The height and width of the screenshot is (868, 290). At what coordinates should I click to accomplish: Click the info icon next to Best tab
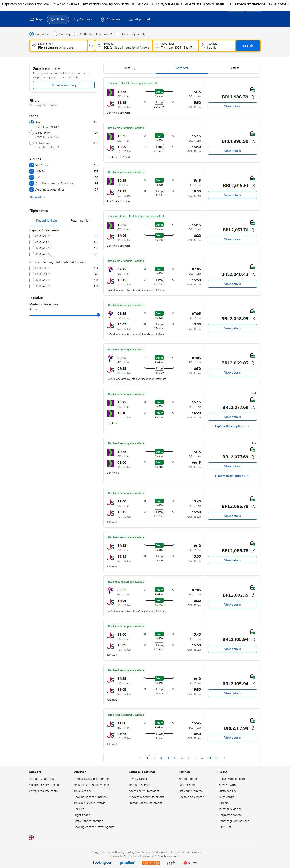coord(133,68)
